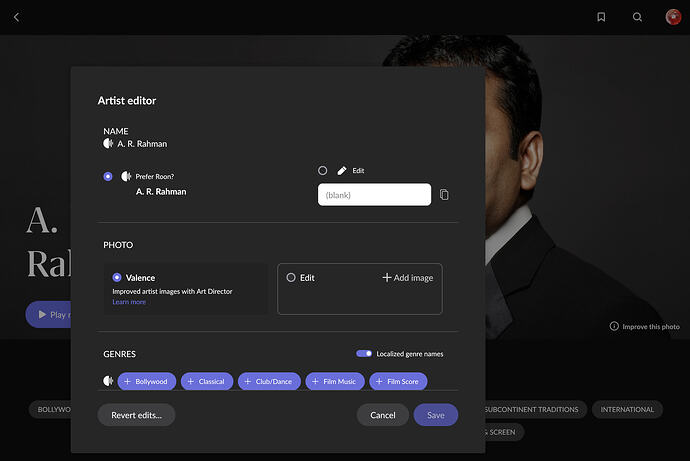Click the Improve this photo info icon

coord(614,326)
